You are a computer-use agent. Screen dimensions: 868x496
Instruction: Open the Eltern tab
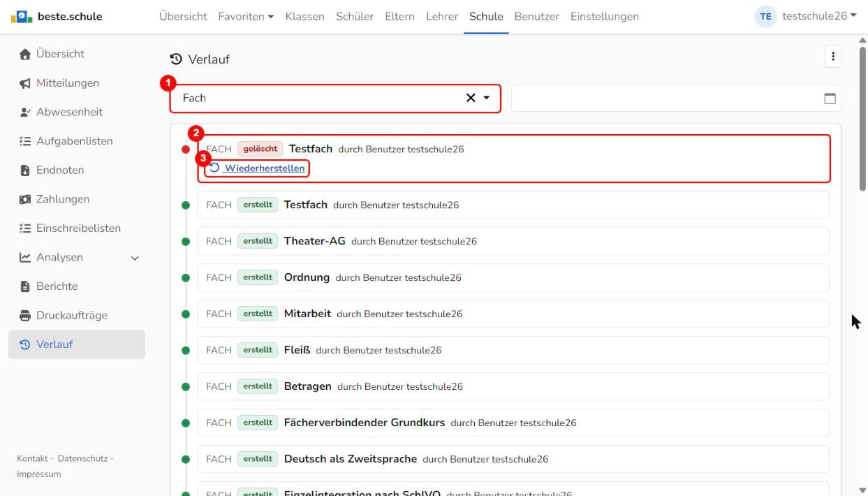point(399,16)
